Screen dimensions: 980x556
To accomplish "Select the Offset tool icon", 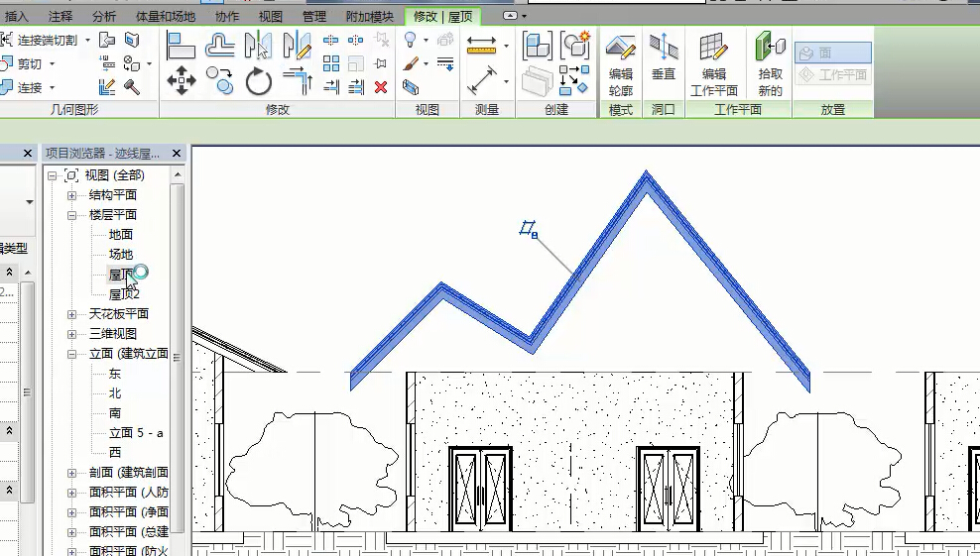I will click(x=220, y=46).
